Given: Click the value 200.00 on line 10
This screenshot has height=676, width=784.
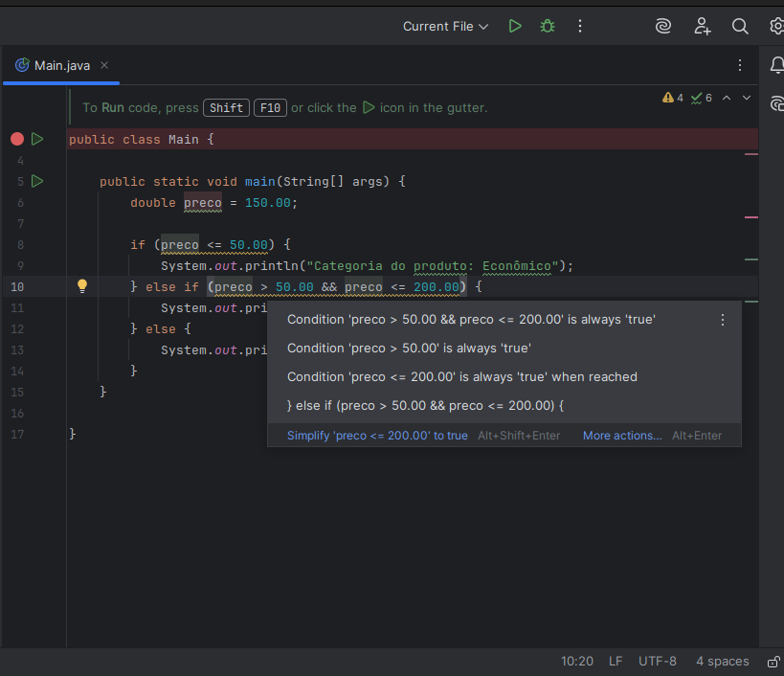Looking at the screenshot, I should pos(437,287).
